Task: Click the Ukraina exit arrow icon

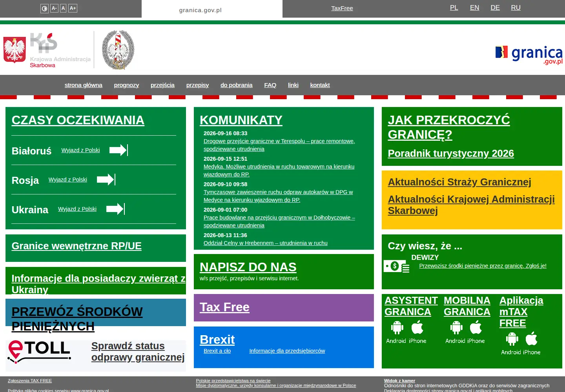Action: point(115,209)
